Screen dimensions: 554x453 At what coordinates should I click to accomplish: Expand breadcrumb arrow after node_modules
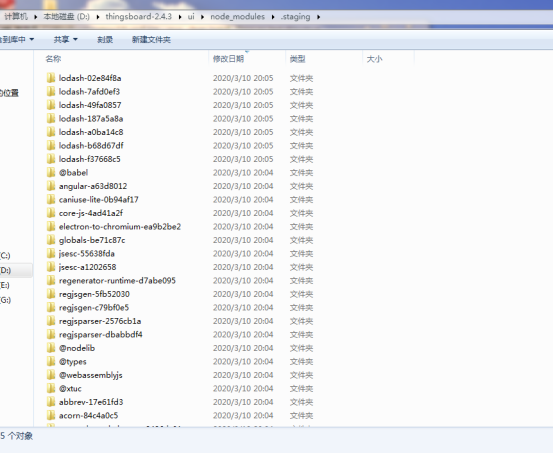[273, 17]
